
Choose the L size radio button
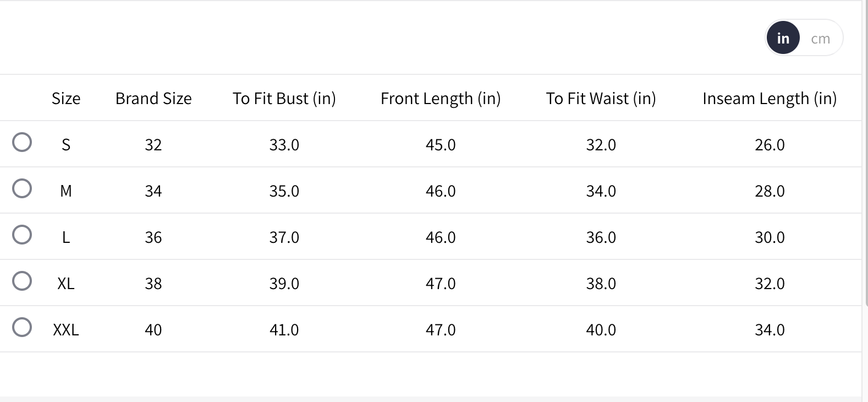click(x=22, y=235)
